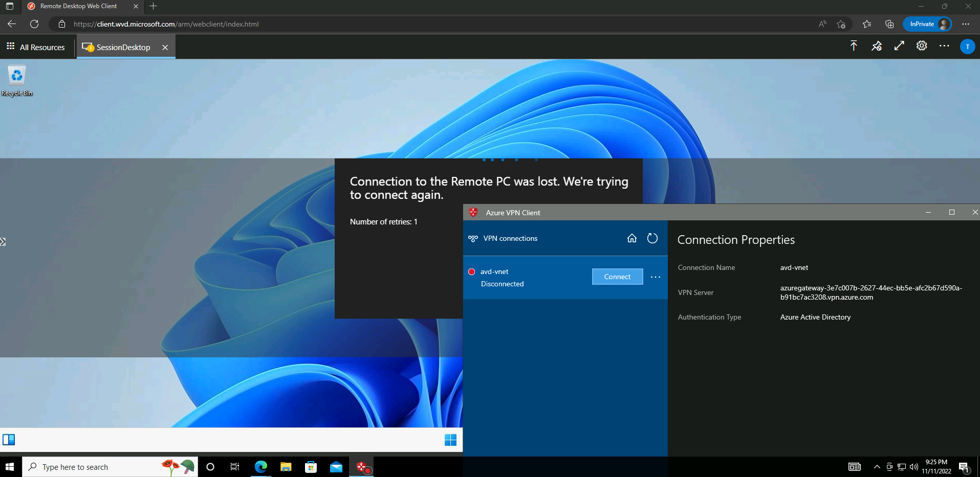Open the tab actions menu icon
This screenshot has height=477, width=980.
click(10, 6)
